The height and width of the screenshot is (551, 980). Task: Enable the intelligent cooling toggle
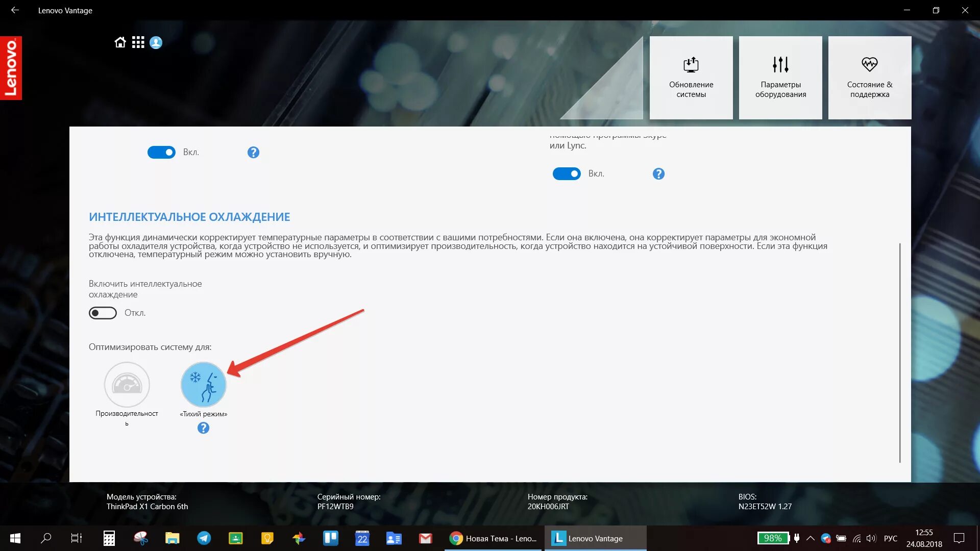pyautogui.click(x=103, y=313)
